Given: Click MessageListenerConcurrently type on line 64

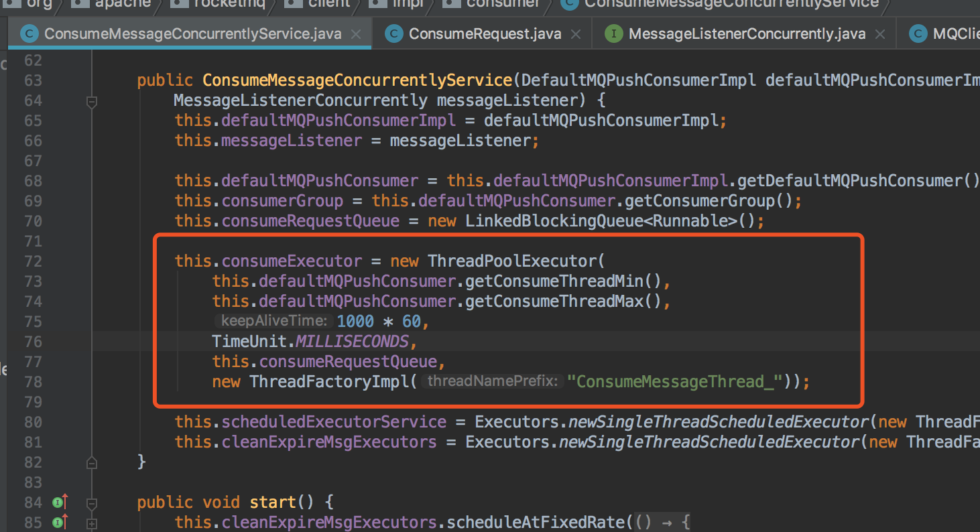Looking at the screenshot, I should (300, 101).
